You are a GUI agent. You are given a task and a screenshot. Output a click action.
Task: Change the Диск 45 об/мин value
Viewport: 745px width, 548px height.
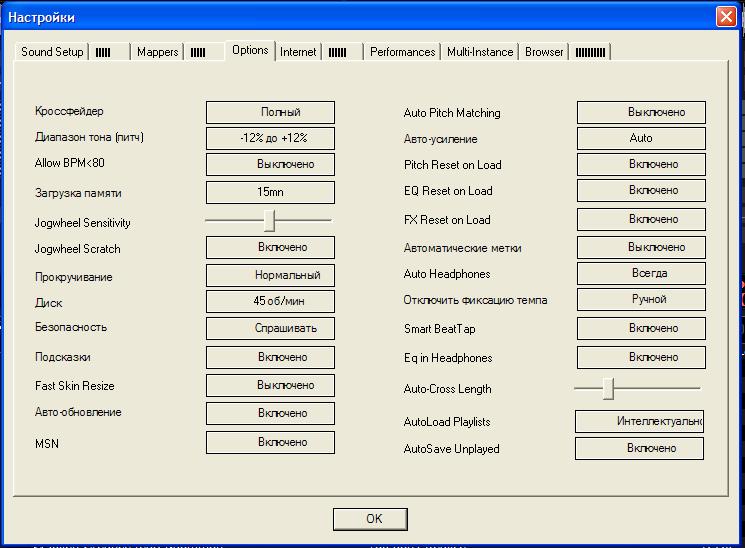[x=270, y=301]
